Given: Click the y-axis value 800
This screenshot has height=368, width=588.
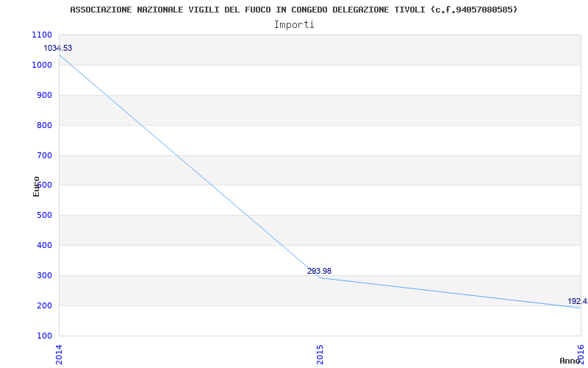Looking at the screenshot, I should coord(44,125).
